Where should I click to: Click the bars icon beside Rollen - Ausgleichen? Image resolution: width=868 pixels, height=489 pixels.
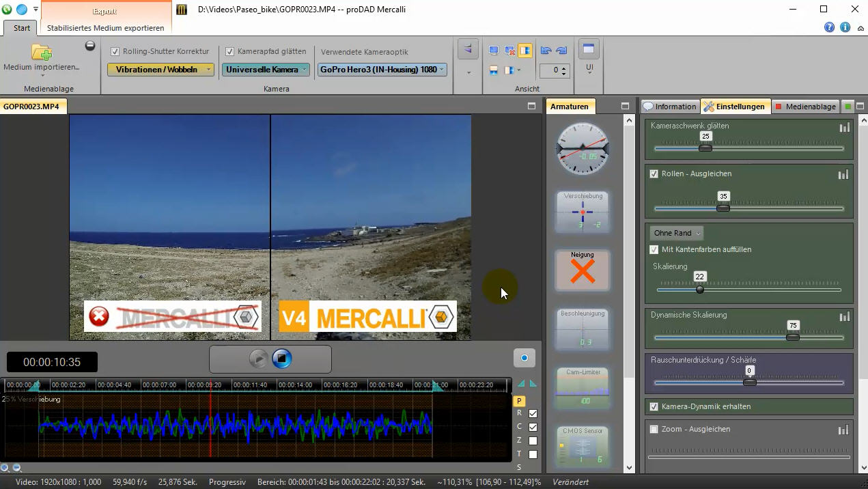coord(844,174)
